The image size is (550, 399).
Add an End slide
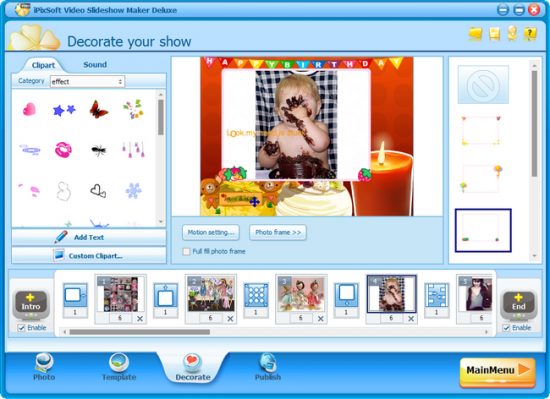[x=518, y=303]
